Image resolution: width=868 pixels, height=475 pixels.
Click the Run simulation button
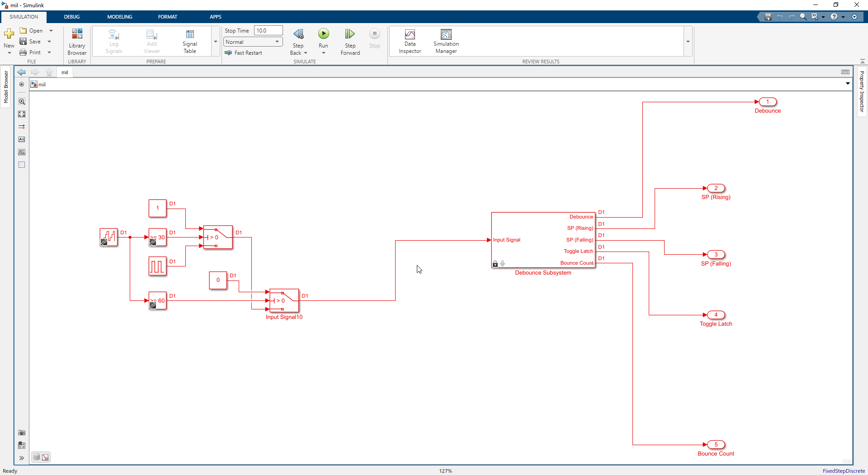pos(323,34)
